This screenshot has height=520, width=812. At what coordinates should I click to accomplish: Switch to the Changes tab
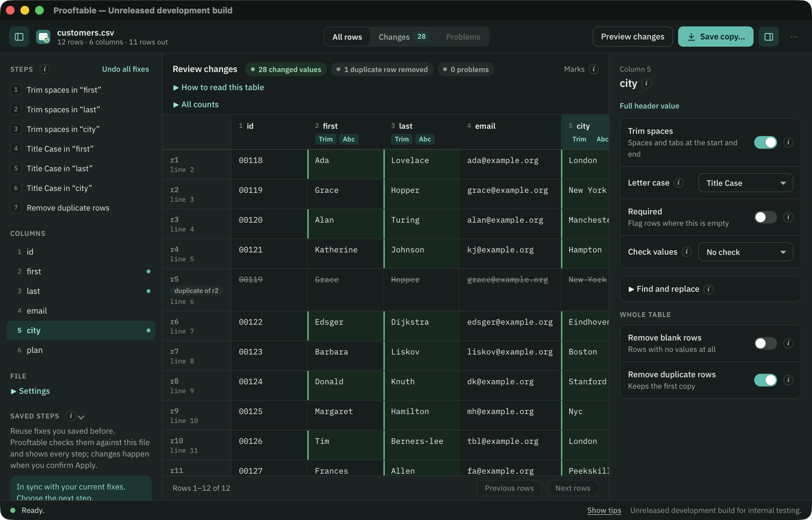pyautogui.click(x=403, y=37)
